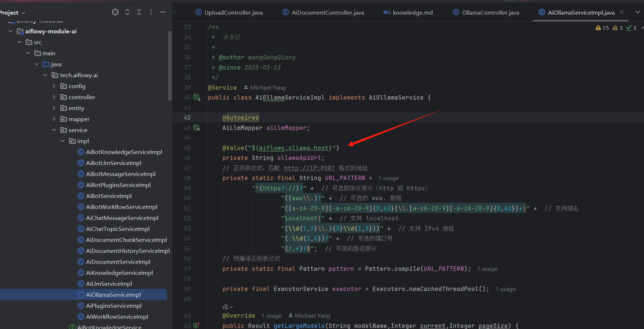Click the Select Opened File crosshair icon
Image resolution: width=644 pixels, height=329 pixels.
coord(115,12)
